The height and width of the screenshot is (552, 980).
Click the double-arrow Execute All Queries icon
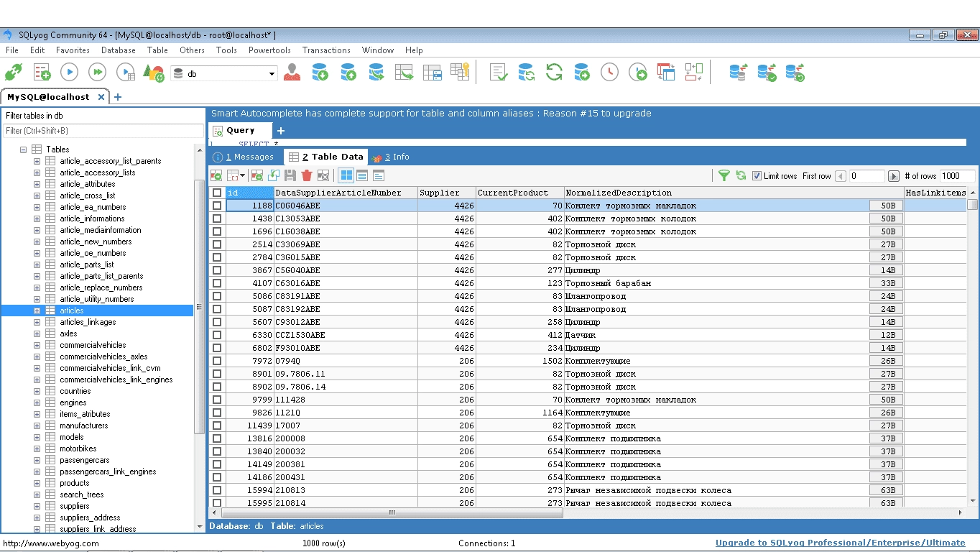[x=97, y=72]
